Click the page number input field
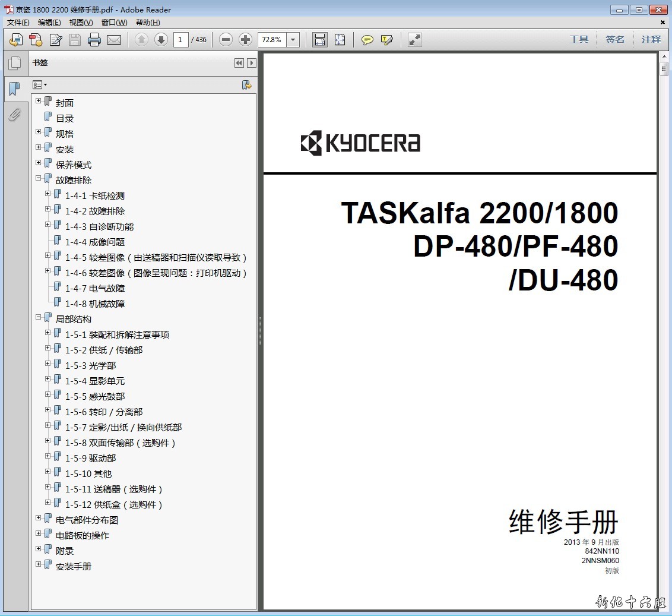 pos(181,40)
